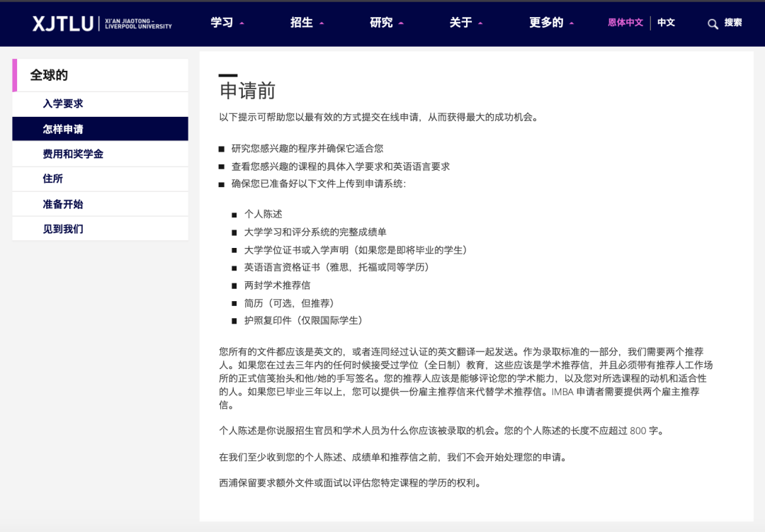The image size is (765, 532).
Task: Open the 研究 navigation dropdown
Action: coord(386,23)
